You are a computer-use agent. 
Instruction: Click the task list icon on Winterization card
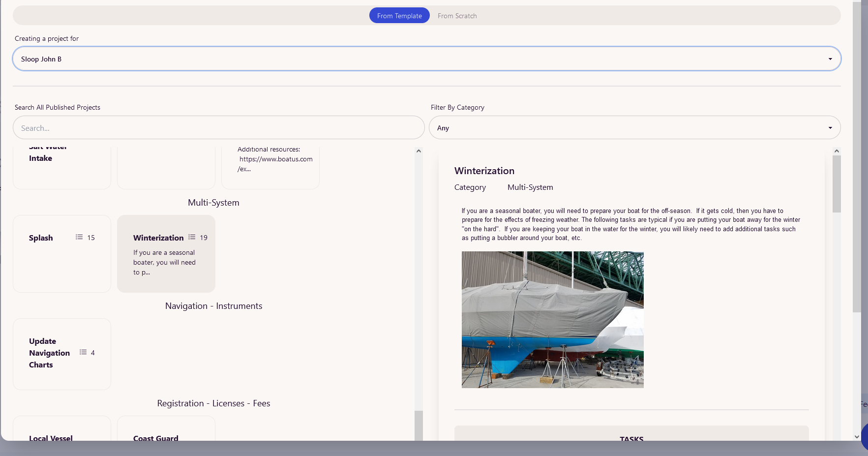192,237
